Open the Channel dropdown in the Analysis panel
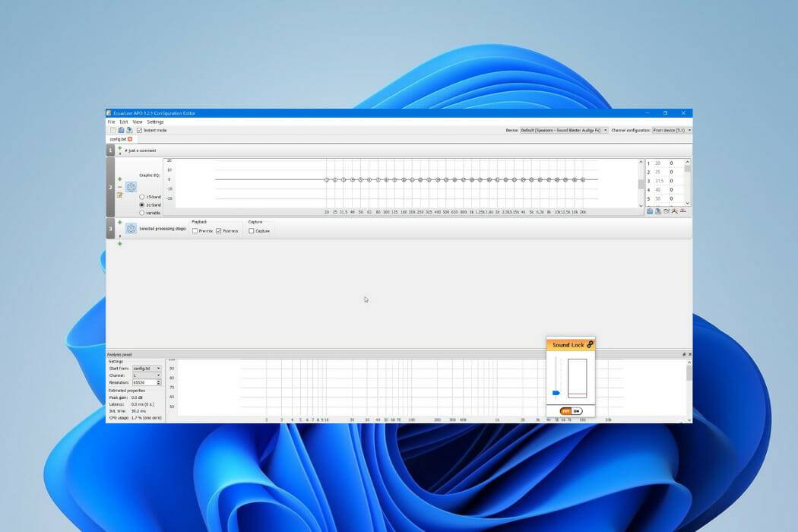Viewport: 798px width, 532px height. coord(158,375)
